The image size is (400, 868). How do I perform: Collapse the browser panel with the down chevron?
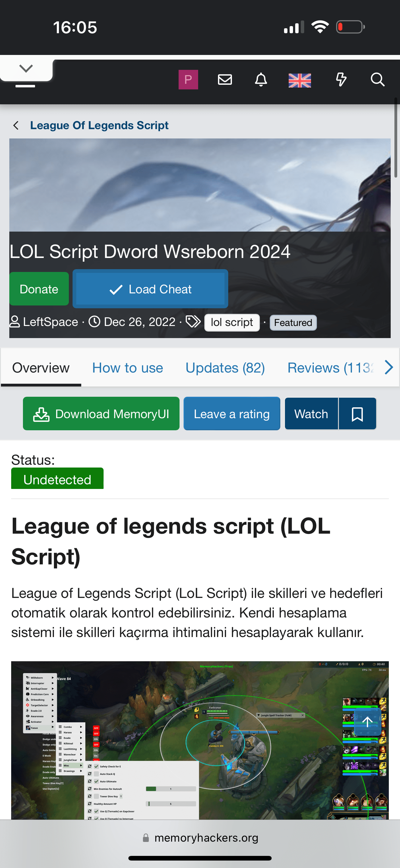point(26,69)
